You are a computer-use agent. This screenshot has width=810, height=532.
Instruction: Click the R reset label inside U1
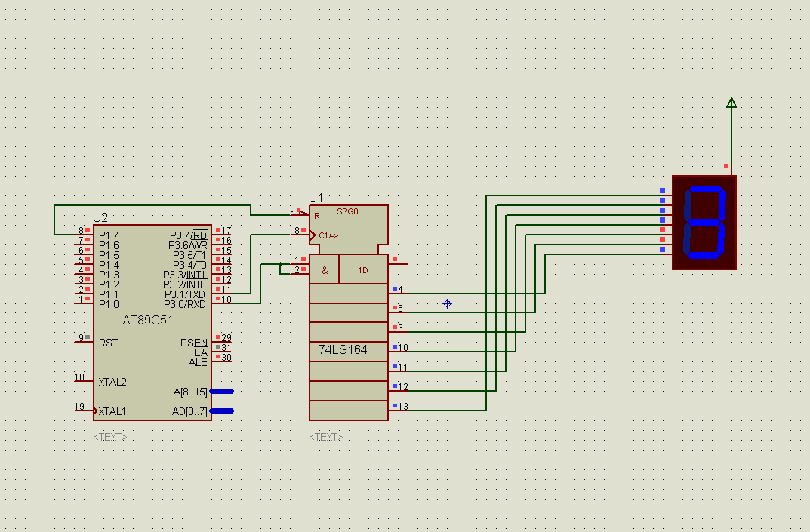pos(317,216)
